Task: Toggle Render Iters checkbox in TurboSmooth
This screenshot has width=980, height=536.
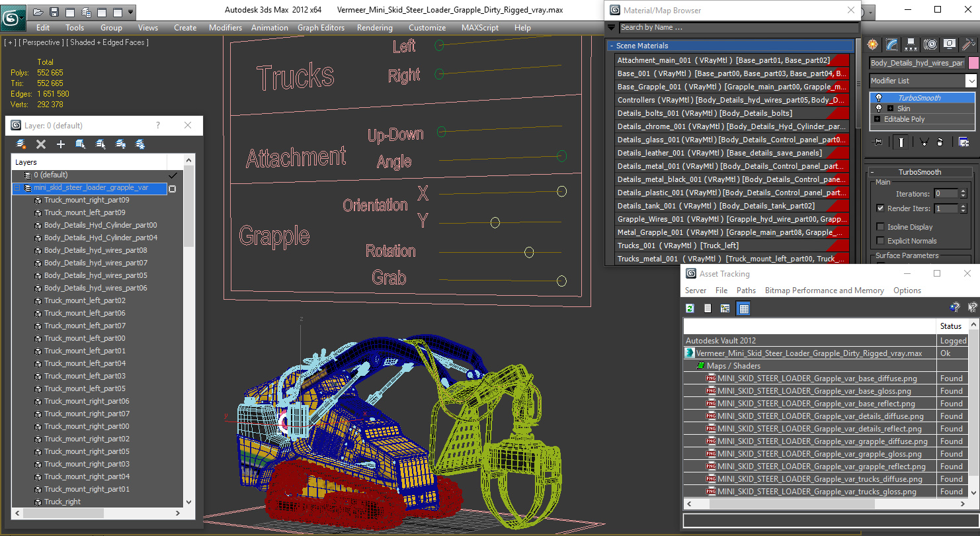Action: 880,208
